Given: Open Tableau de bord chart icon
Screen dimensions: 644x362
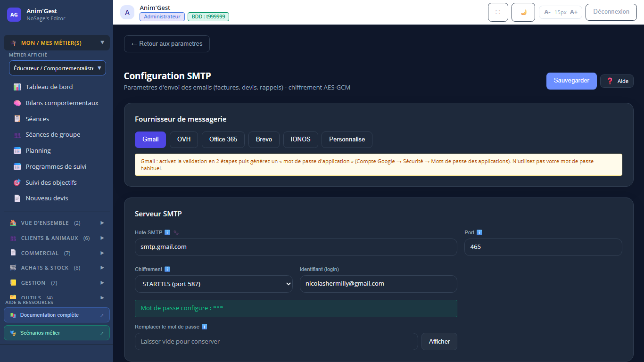Looking at the screenshot, I should [17, 87].
